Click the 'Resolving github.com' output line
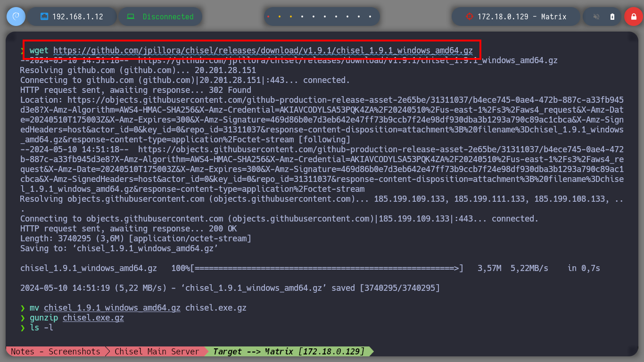 [x=138, y=70]
